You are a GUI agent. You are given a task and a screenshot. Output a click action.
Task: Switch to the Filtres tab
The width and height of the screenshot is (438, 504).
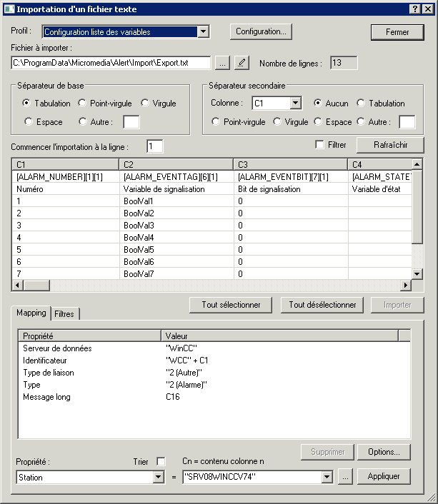(x=65, y=313)
